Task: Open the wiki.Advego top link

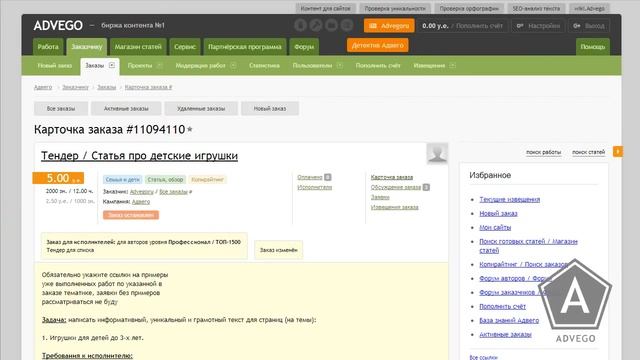Action: pyautogui.click(x=589, y=9)
